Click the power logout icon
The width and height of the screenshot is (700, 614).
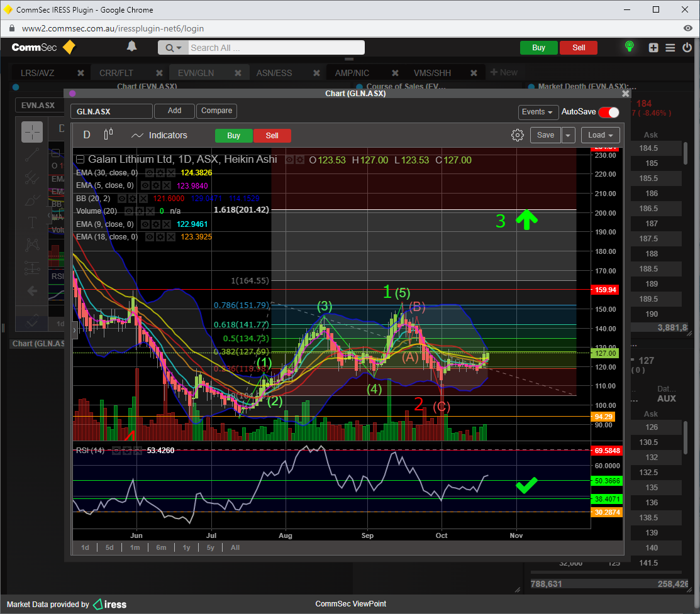point(687,47)
